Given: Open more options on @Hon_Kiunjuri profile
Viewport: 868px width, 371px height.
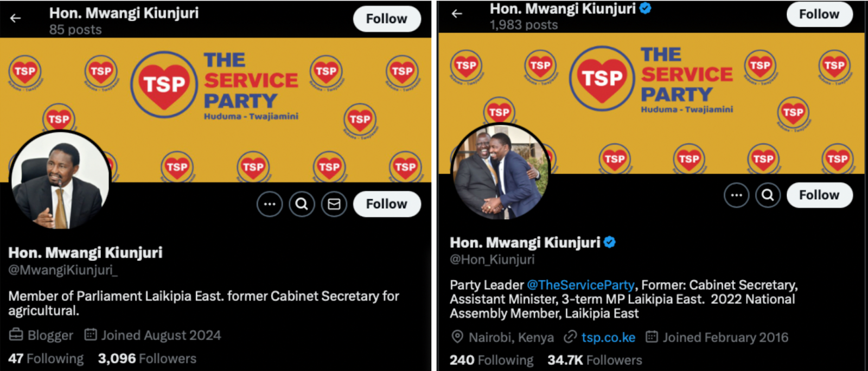Looking at the screenshot, I should click(736, 195).
